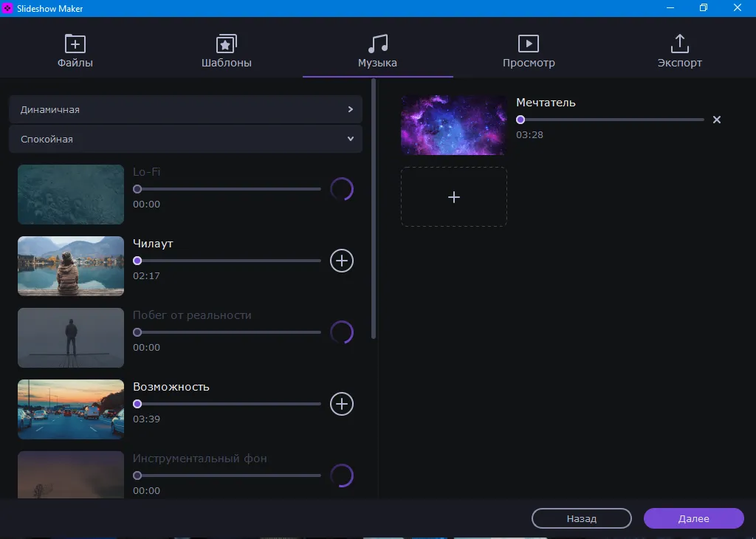Remove the Мечтатель track from the list
The height and width of the screenshot is (539, 756).
click(x=716, y=120)
